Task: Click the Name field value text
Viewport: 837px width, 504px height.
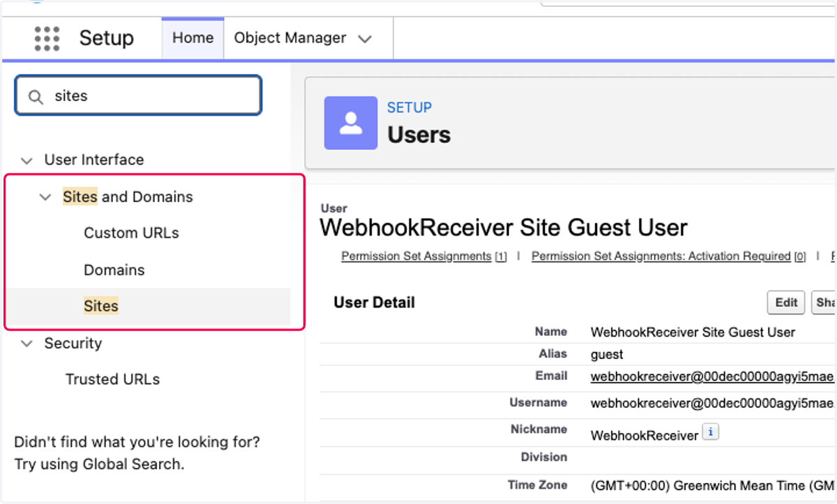Action: (693, 333)
